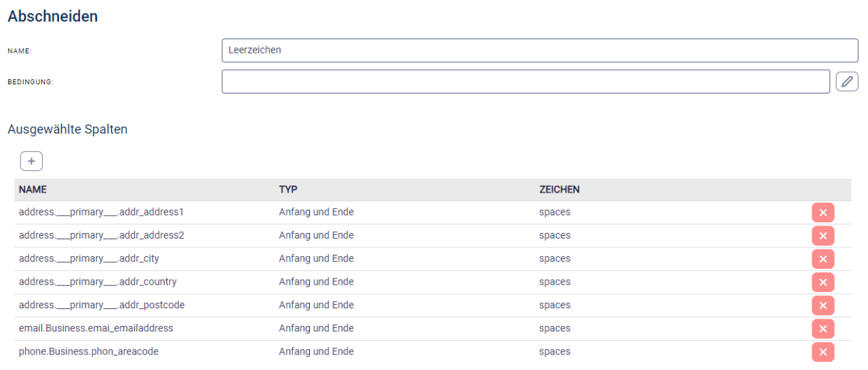Click the NAME column header
The width and height of the screenshot is (868, 370).
pos(33,190)
